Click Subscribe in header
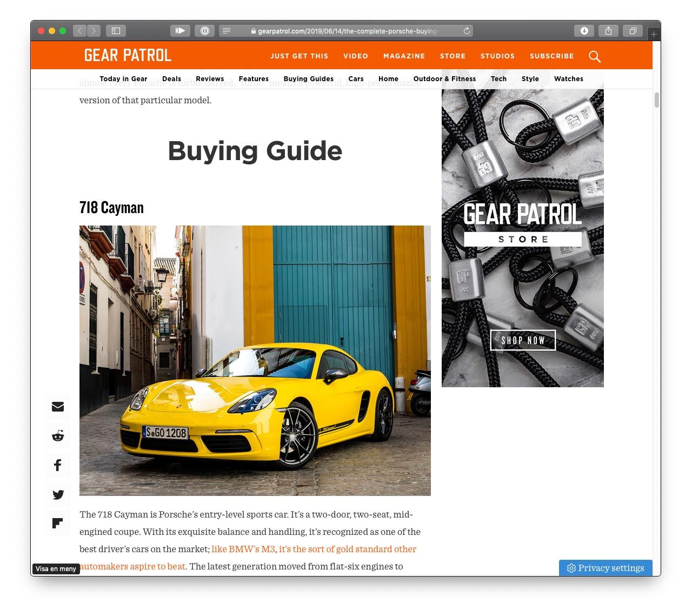692x616 pixels. point(551,56)
